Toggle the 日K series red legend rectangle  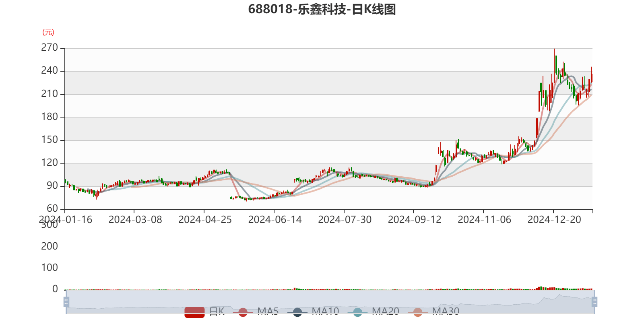194,312
